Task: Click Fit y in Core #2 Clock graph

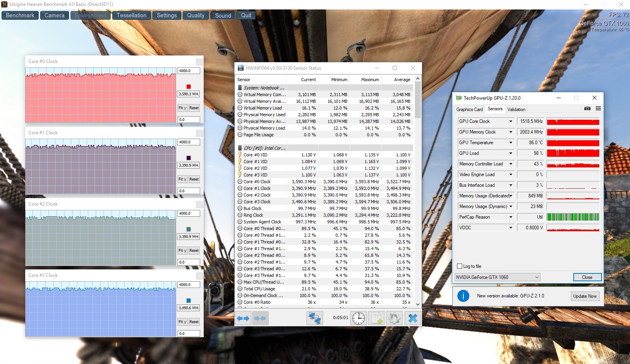Action: 182,251
